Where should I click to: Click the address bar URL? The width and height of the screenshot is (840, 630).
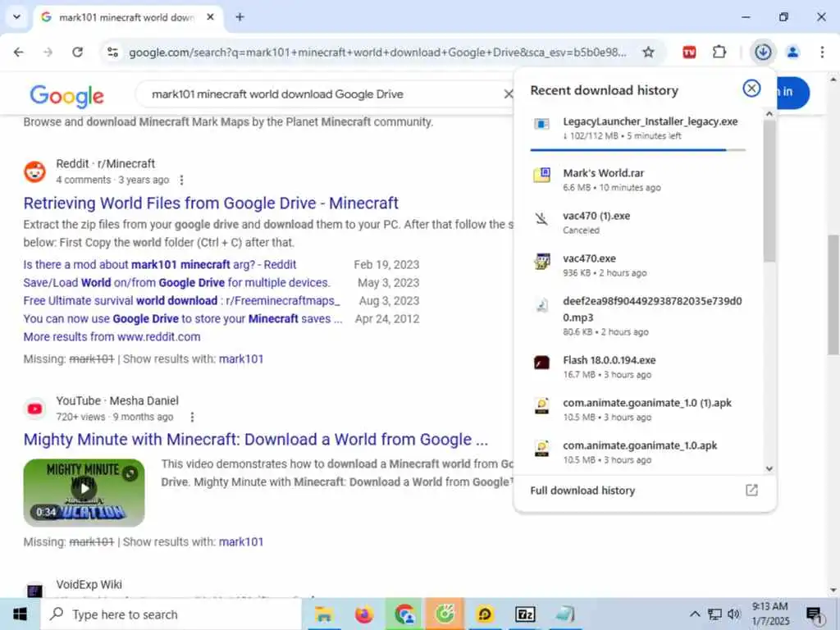coord(377,52)
